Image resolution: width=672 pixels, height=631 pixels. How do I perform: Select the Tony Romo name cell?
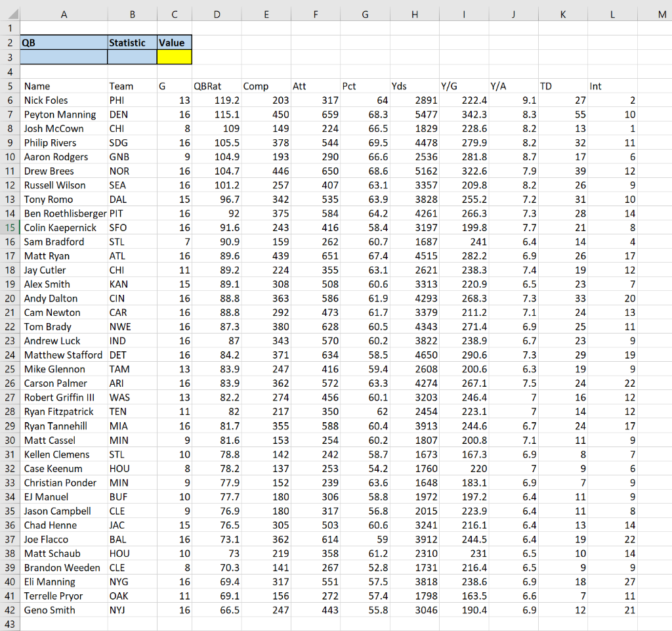[x=64, y=200]
